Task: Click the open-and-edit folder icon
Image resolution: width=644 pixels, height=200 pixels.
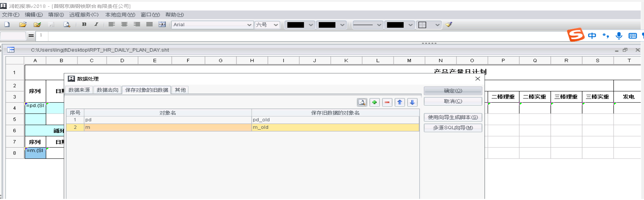Action: coord(37,24)
